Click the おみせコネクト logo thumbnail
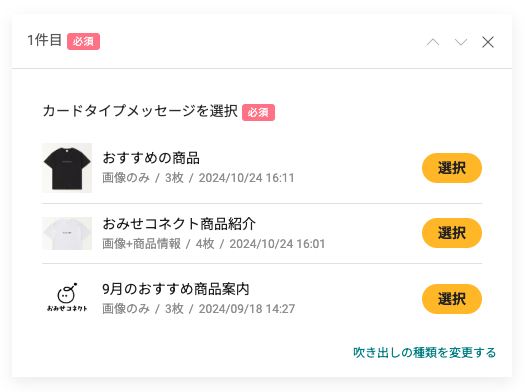This screenshot has width=525, height=392. [67, 297]
